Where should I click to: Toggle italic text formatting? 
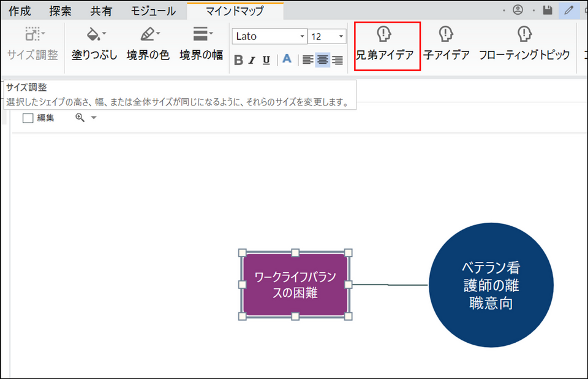point(252,60)
